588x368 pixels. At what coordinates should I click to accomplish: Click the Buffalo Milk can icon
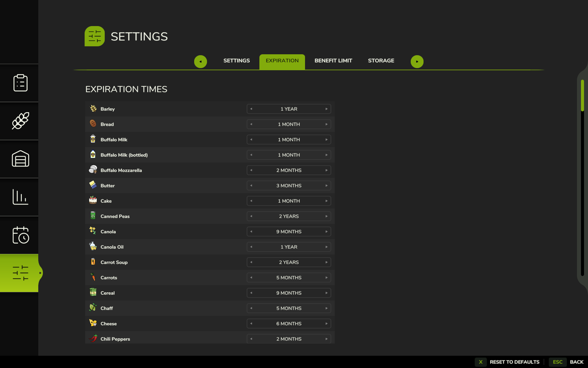93,139
